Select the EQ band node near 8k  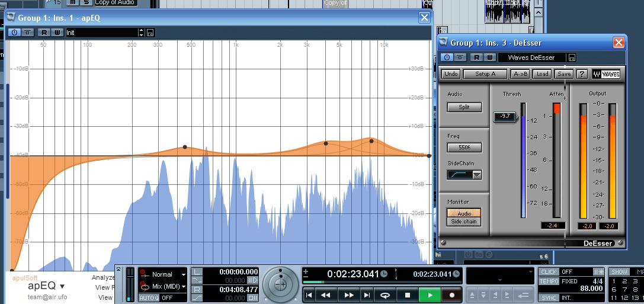click(x=371, y=141)
